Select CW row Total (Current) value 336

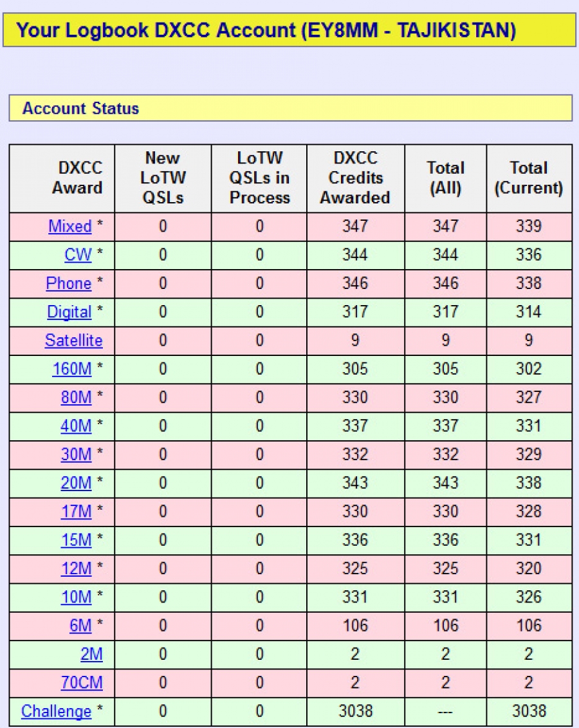529,255
